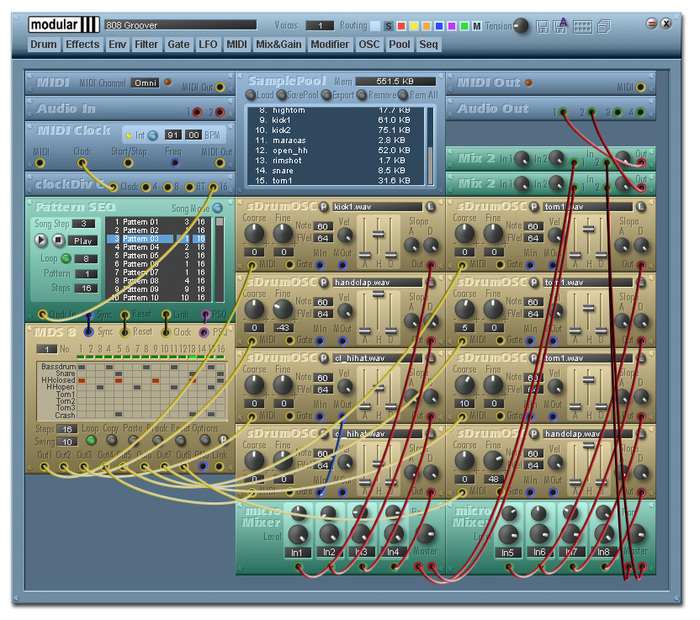Click the MDS 8 Copy button
Viewport: 700px width, 620px height.
pyautogui.click(x=112, y=440)
